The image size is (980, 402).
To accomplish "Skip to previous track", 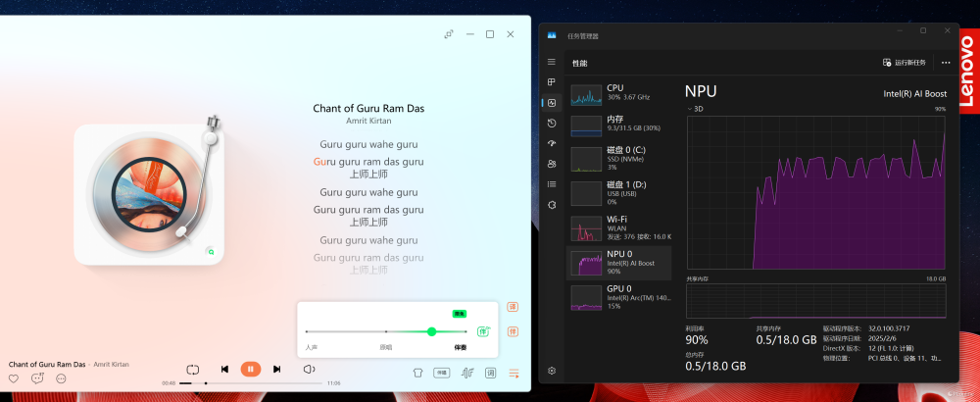I will click(x=224, y=370).
